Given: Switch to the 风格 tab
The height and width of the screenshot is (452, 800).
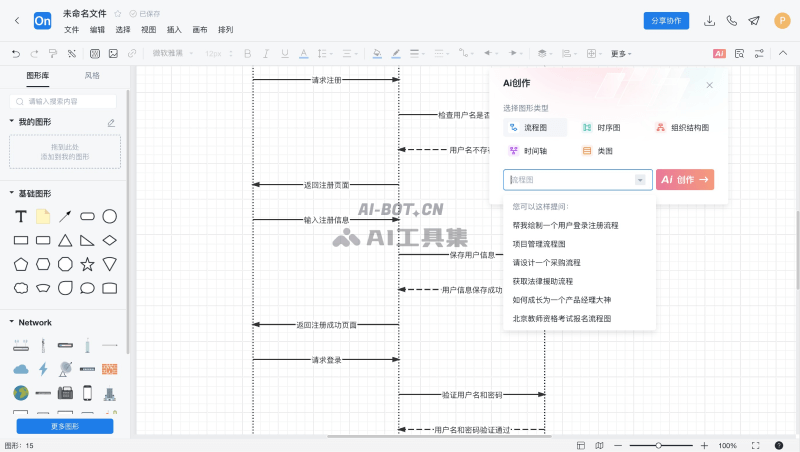Looking at the screenshot, I should 92,76.
